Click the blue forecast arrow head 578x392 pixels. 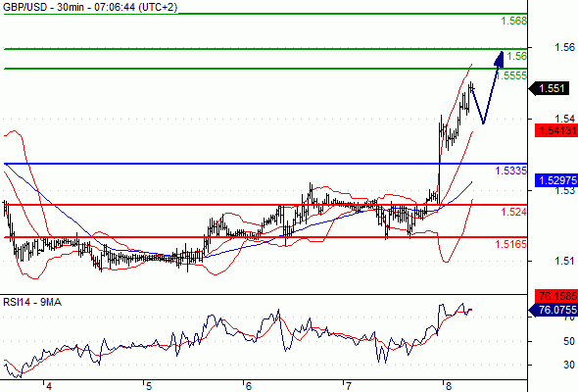pyautogui.click(x=500, y=59)
